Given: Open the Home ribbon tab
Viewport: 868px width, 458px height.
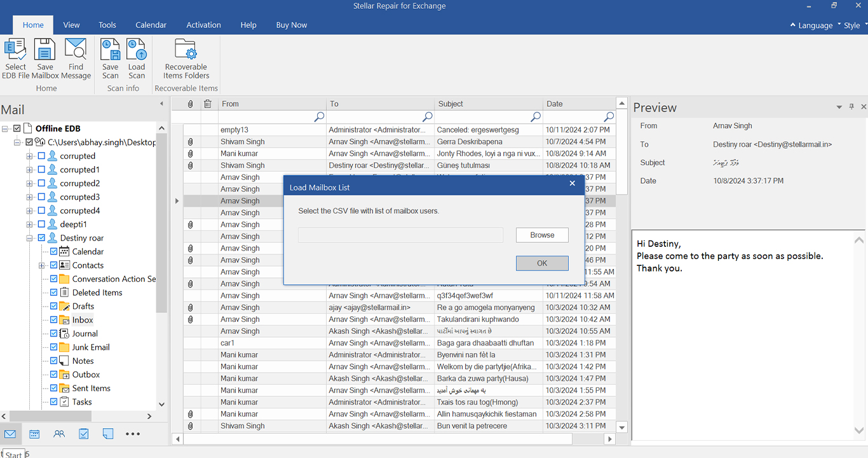Looking at the screenshot, I should [x=33, y=25].
